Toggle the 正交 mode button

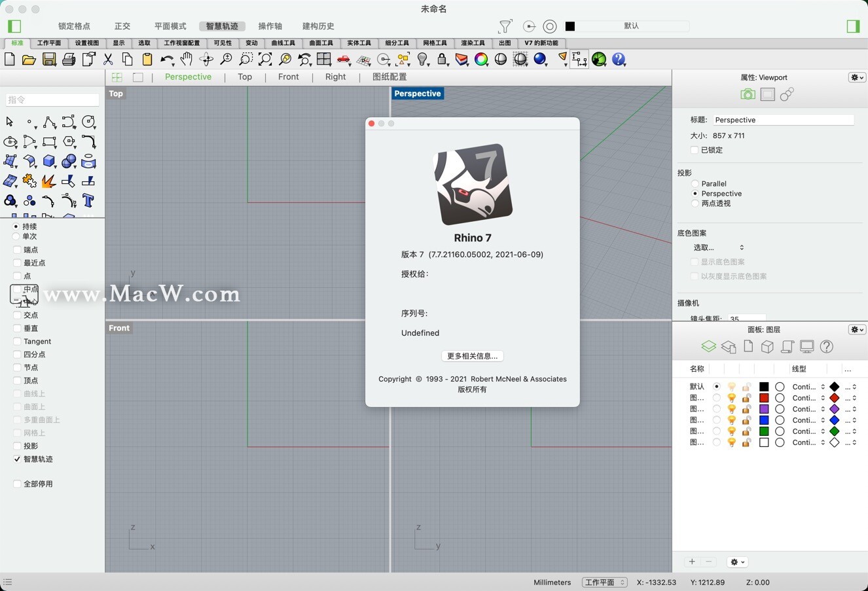[x=122, y=26]
